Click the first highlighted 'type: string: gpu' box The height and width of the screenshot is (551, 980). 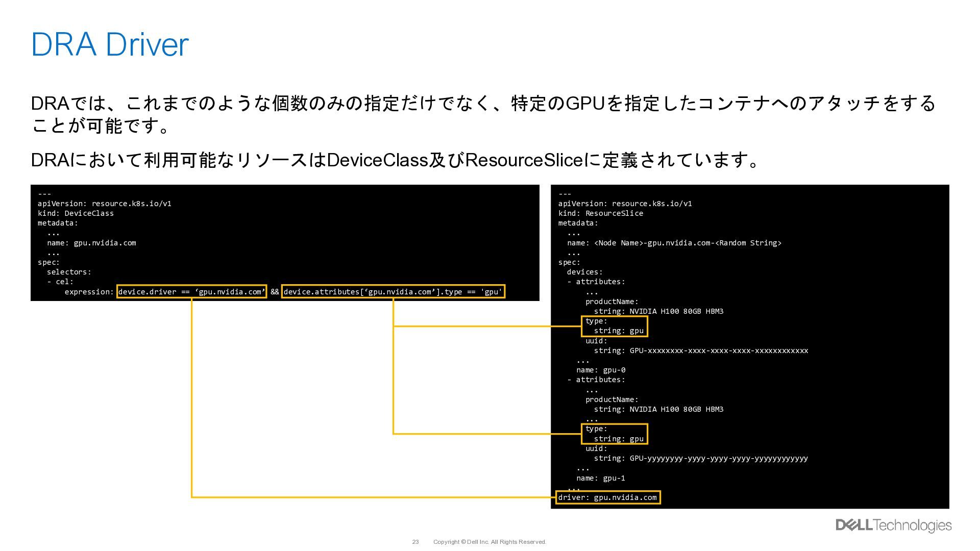[x=614, y=326]
